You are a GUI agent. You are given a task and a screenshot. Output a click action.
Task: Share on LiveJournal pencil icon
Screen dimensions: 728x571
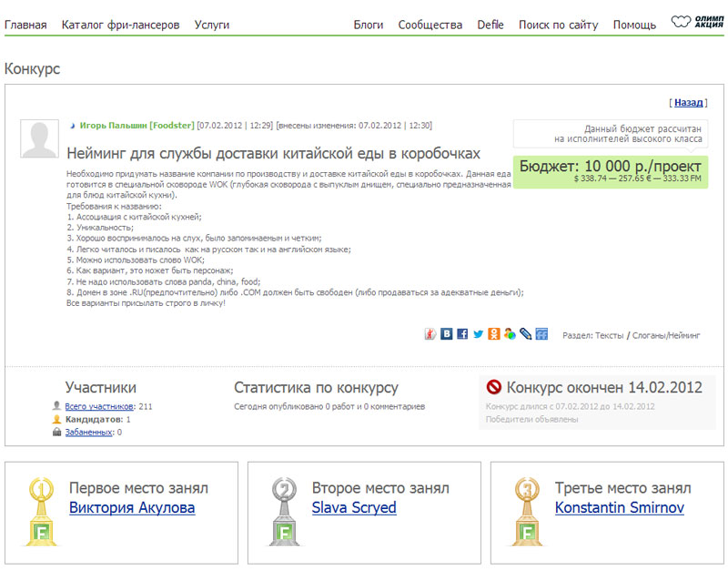pyautogui.click(x=525, y=334)
